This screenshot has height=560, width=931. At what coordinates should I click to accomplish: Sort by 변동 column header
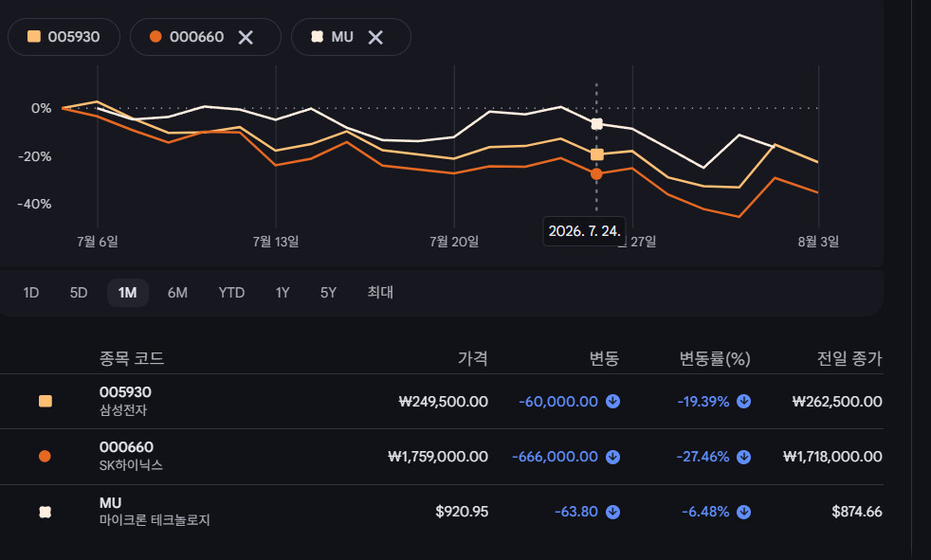[x=604, y=358]
